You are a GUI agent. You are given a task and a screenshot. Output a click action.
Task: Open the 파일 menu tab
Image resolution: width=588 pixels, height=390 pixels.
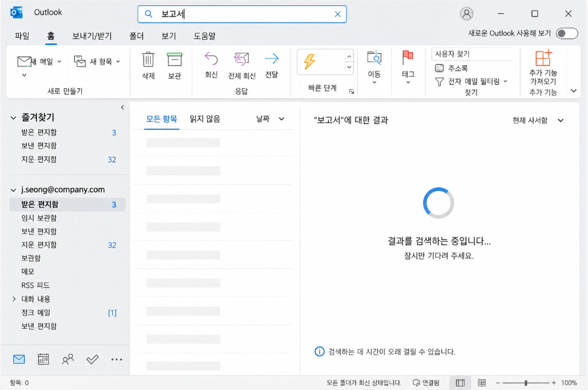point(22,36)
